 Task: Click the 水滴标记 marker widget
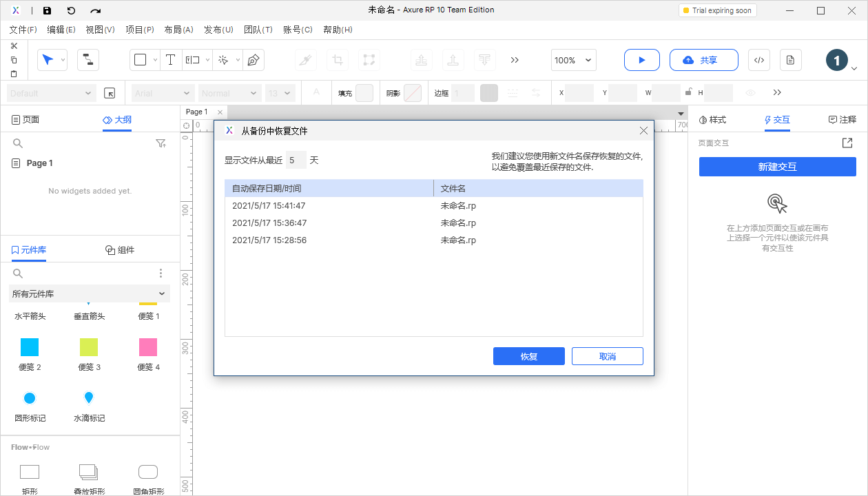(89, 397)
